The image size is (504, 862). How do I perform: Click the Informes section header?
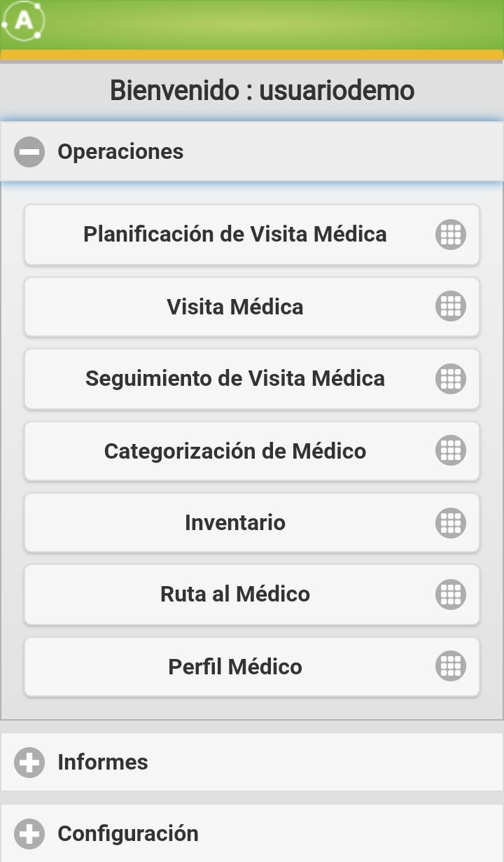coord(252,762)
